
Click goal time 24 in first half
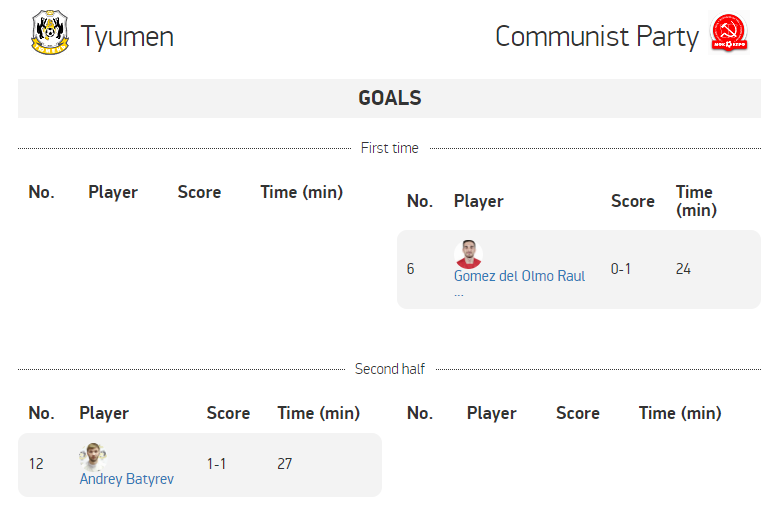pos(683,269)
